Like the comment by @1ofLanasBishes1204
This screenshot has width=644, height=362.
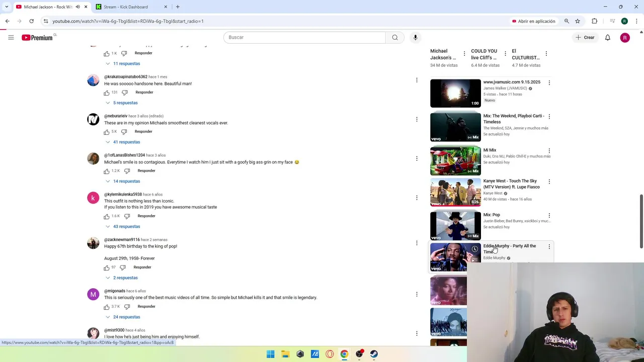point(107,171)
